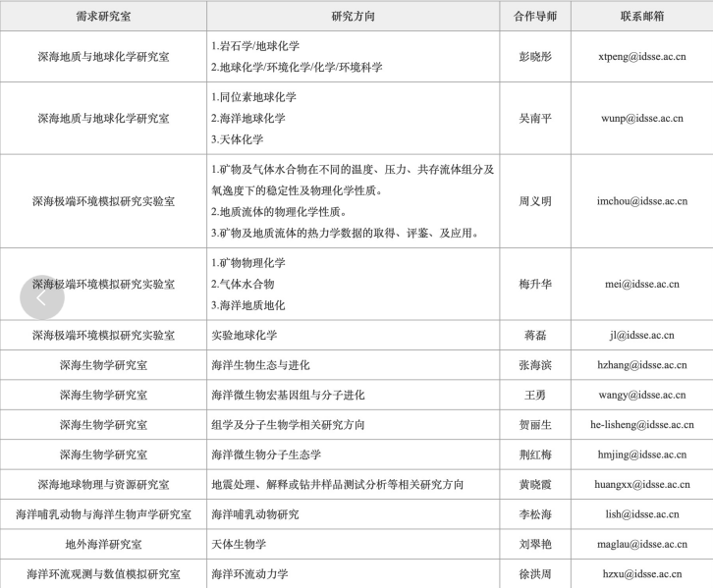Click the 2.气体水合物 line
The image size is (713, 588).
243,284
